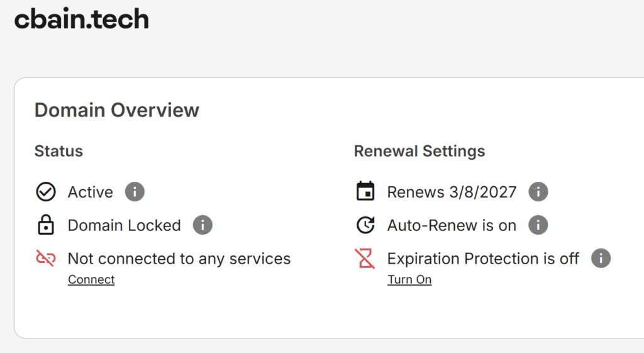The image size is (644, 353).
Task: Click the info icon next to Active
Action: point(135,192)
